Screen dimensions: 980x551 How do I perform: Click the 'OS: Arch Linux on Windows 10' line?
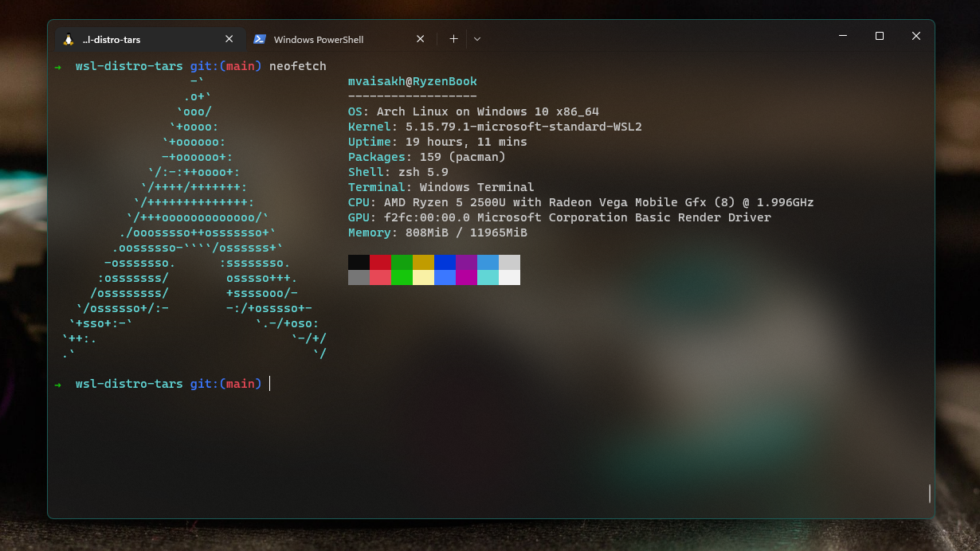click(x=473, y=111)
